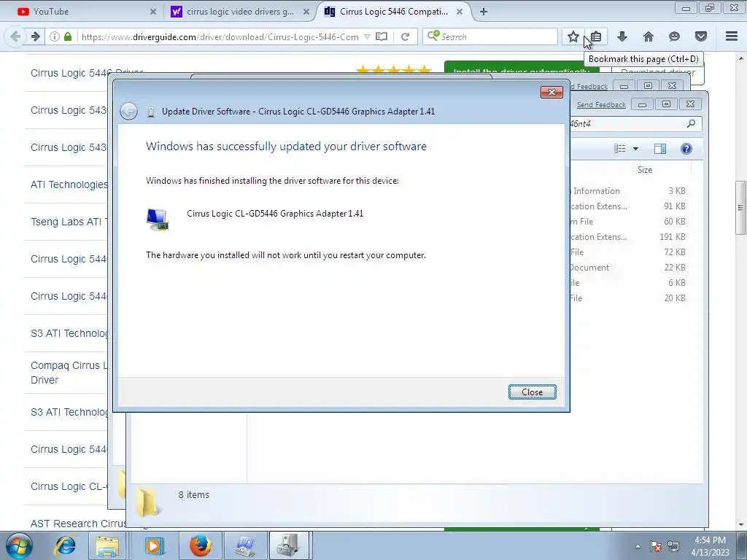
Task: Select the Cirrus Logic 5446 Compati... tab
Action: [x=393, y=12]
